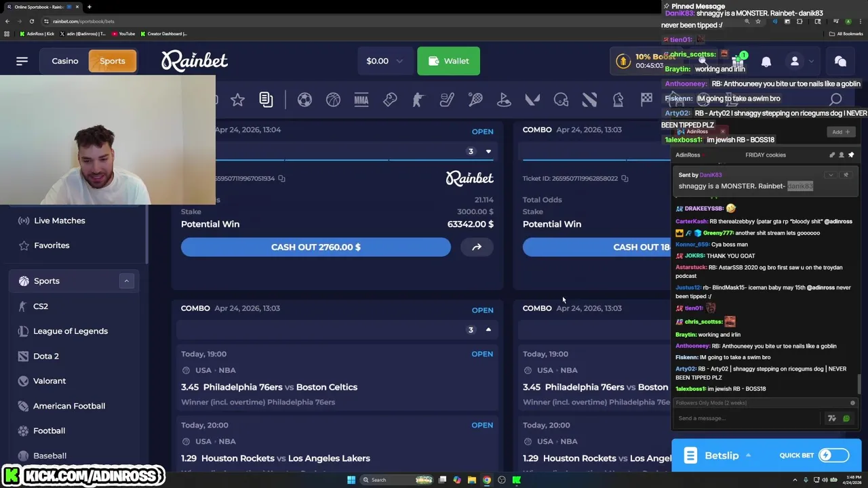Expand the Betslip panel arrow

click(748, 455)
